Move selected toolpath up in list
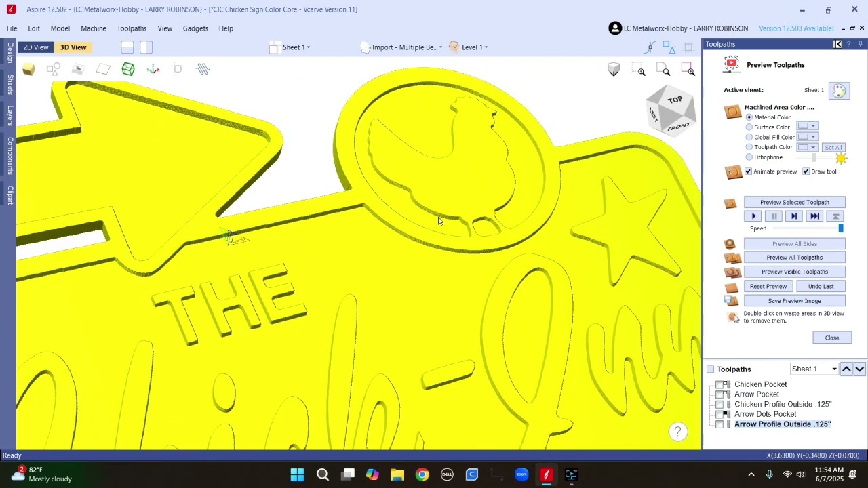This screenshot has height=488, width=868. pos(846,369)
